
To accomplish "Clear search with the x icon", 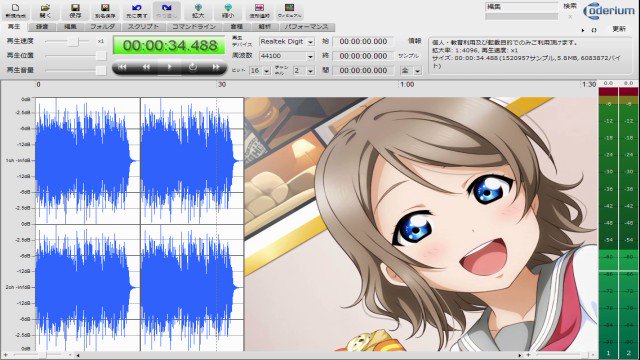I will click(x=570, y=17).
